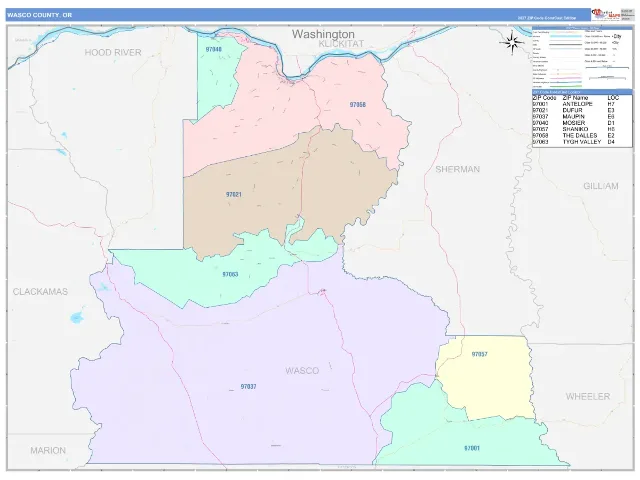The image size is (640, 480).
Task: Click SHANIKO in the ZIP locator table
Action: (x=575, y=129)
